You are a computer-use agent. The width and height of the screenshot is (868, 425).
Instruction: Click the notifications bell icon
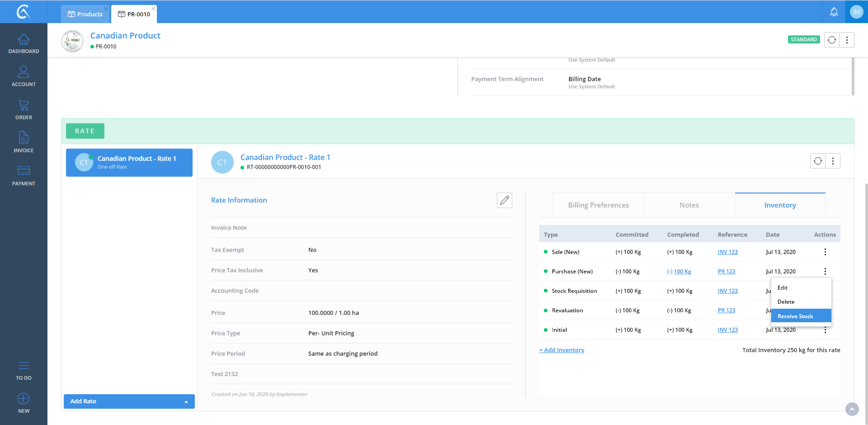[x=834, y=12]
